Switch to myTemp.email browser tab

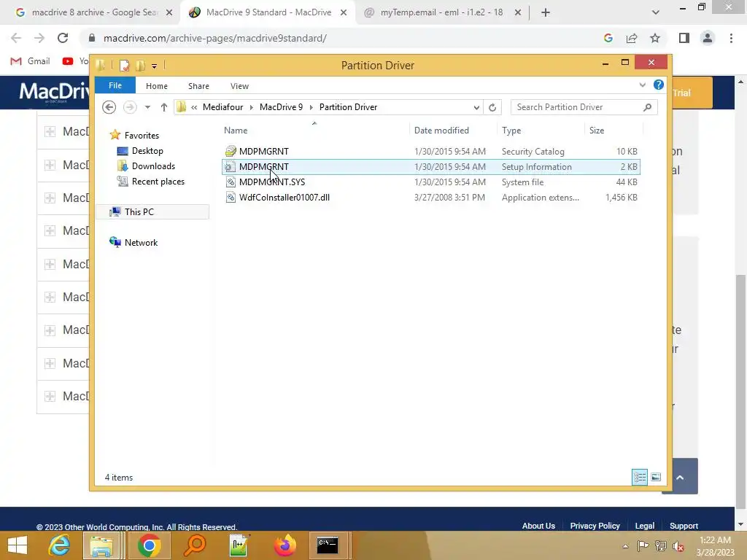(441, 12)
